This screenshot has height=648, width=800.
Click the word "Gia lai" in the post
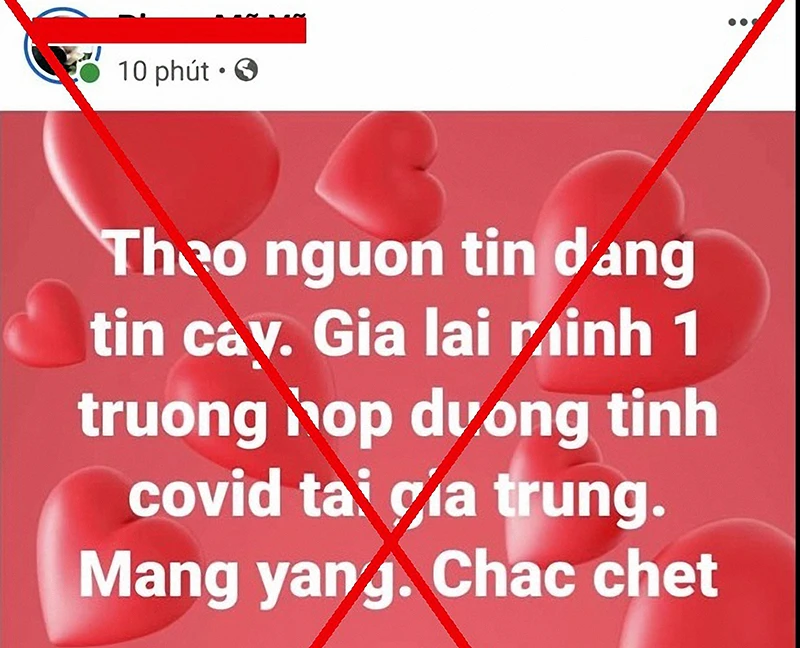(402, 333)
